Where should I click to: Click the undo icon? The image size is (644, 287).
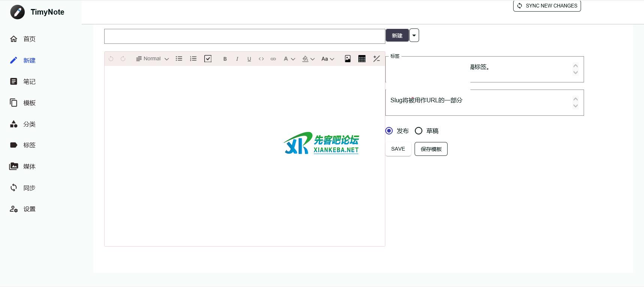[x=111, y=58]
